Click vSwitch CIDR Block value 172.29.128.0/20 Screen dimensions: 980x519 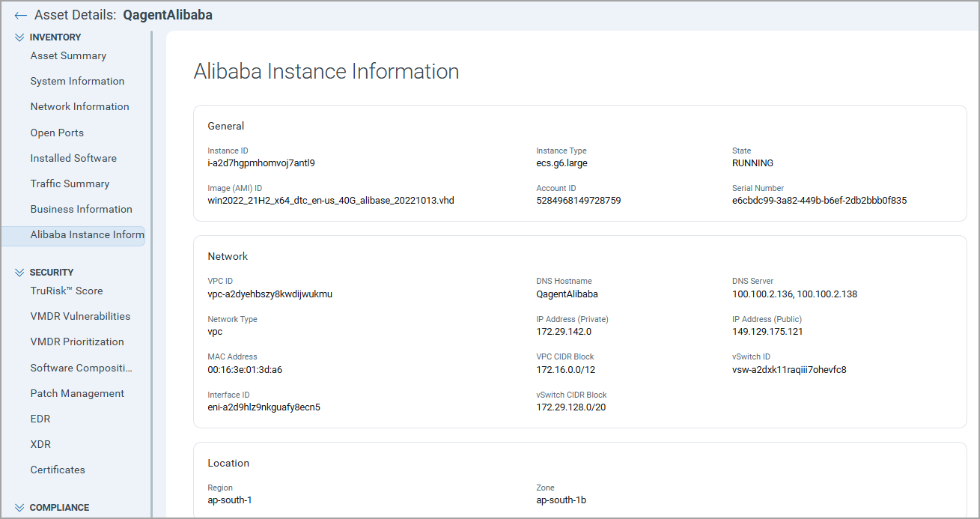570,407
